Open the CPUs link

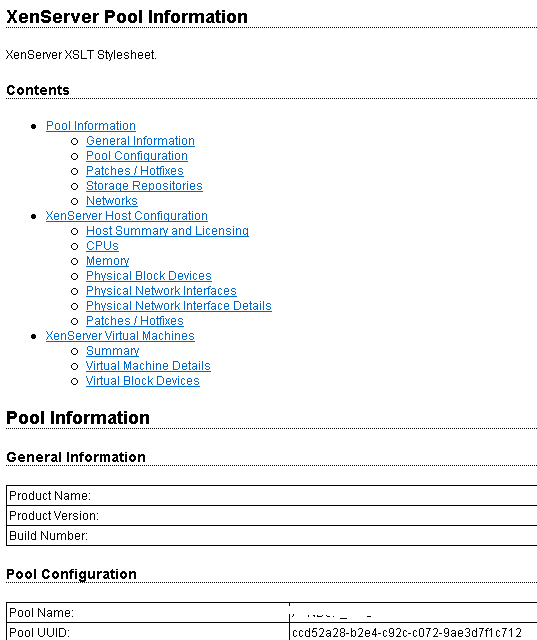(102, 246)
